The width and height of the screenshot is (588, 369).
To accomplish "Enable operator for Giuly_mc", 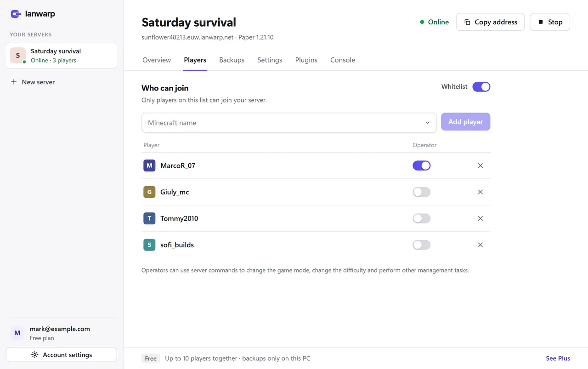I will coord(421,192).
